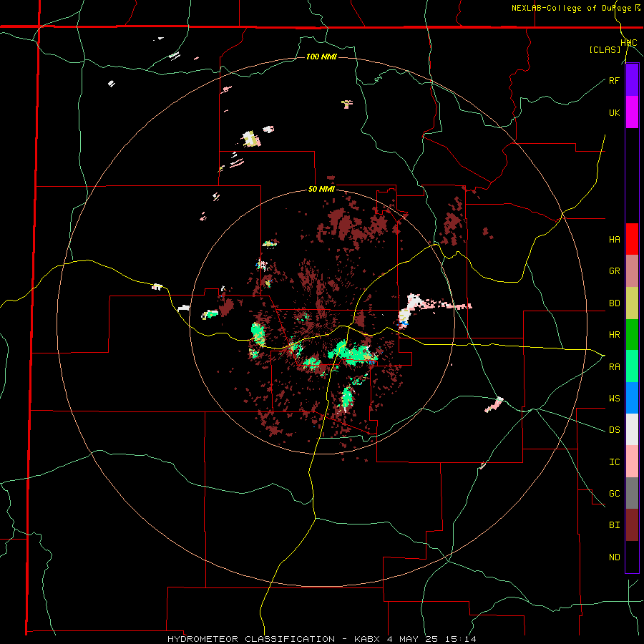Select the GC ground clutter gray swatch
This screenshot has width=644, height=644.
point(632,493)
